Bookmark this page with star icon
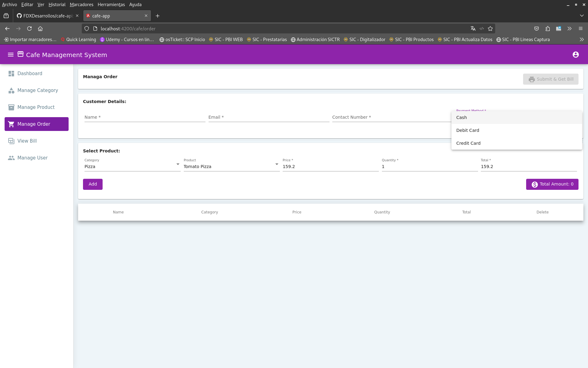The height and width of the screenshot is (368, 588). tap(490, 29)
